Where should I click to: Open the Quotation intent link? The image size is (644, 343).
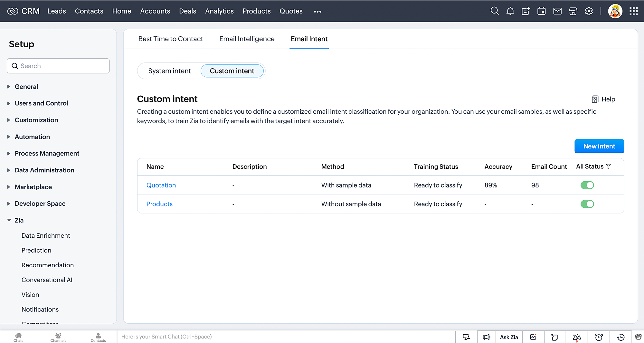[x=161, y=185]
